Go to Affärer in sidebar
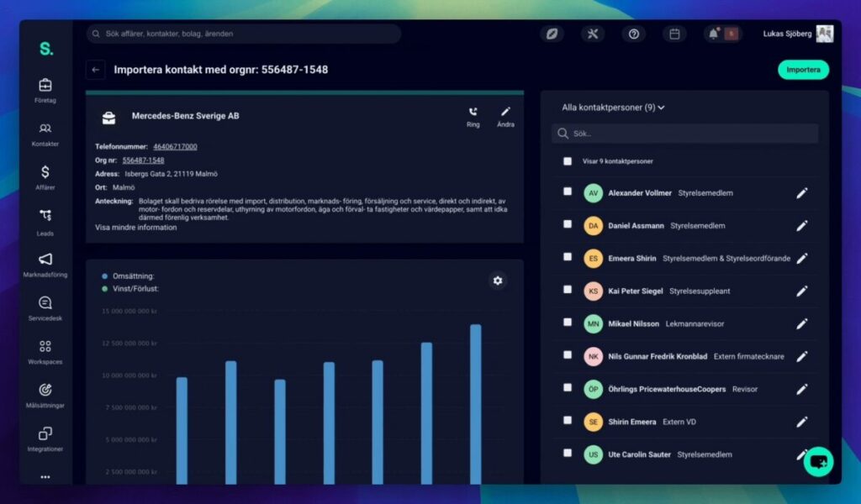Image resolution: width=861 pixels, height=504 pixels. coord(45,177)
